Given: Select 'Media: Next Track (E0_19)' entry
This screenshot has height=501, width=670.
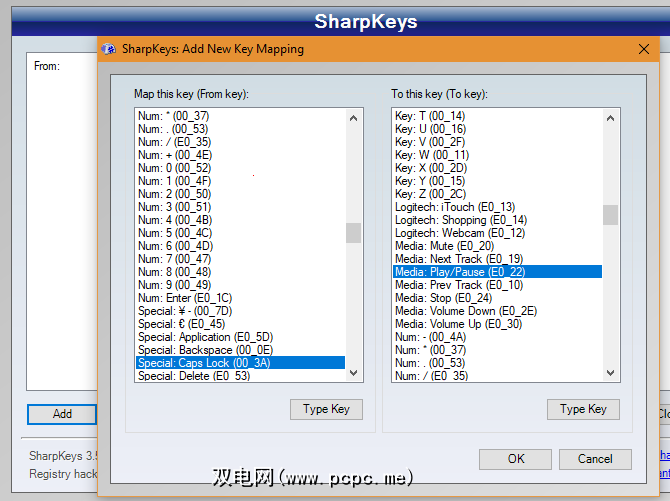Looking at the screenshot, I should tap(497, 259).
